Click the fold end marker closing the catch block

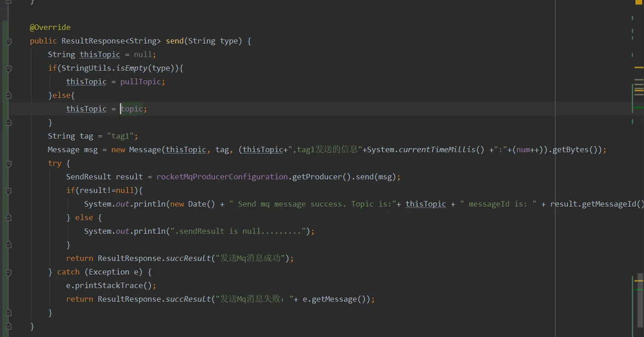coord(8,313)
